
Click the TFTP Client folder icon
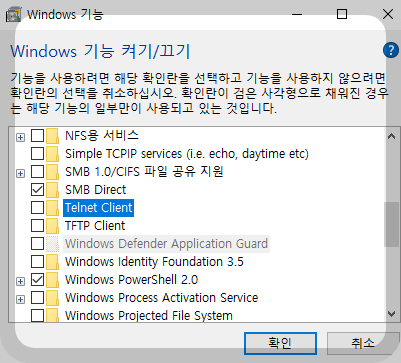point(52,226)
